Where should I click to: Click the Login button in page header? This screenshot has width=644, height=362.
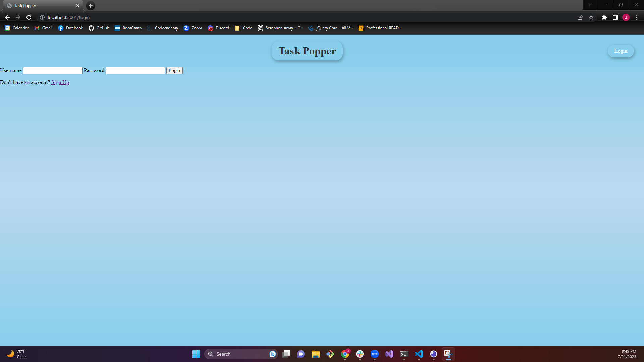coord(621,51)
